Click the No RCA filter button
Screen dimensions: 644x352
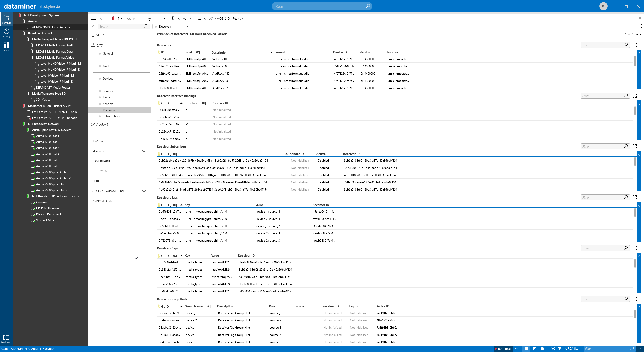569,349
